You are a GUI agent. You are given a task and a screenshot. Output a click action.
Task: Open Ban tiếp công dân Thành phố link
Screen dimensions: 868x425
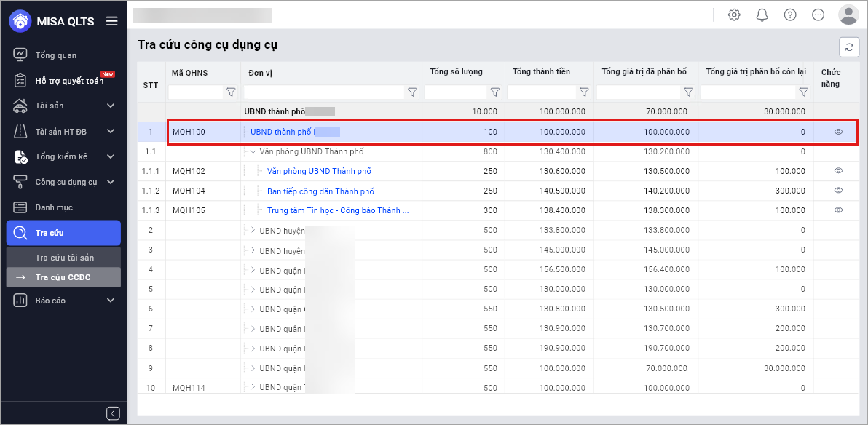coord(320,191)
